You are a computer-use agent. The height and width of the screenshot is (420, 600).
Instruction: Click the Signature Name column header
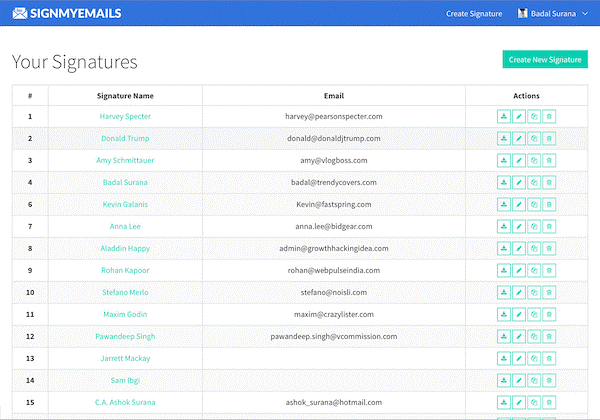pos(125,96)
